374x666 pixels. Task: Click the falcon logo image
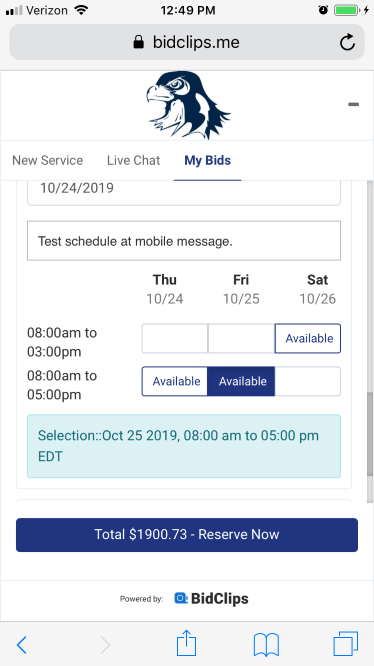187,105
